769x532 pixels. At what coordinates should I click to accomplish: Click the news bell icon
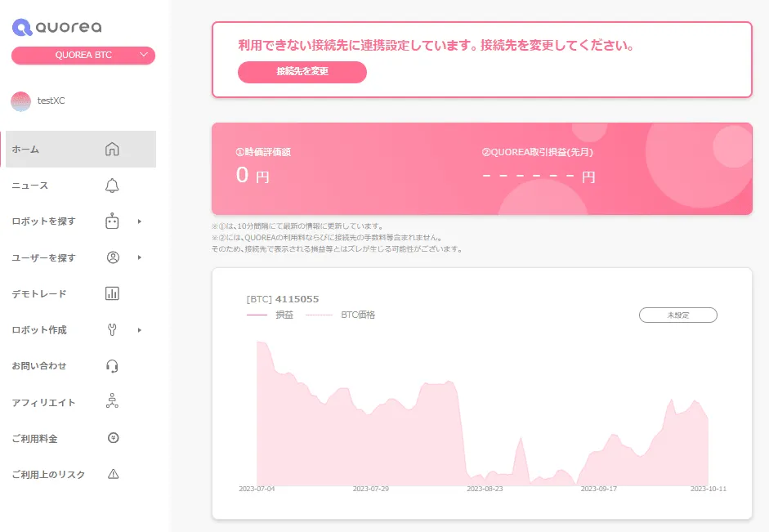(x=113, y=186)
